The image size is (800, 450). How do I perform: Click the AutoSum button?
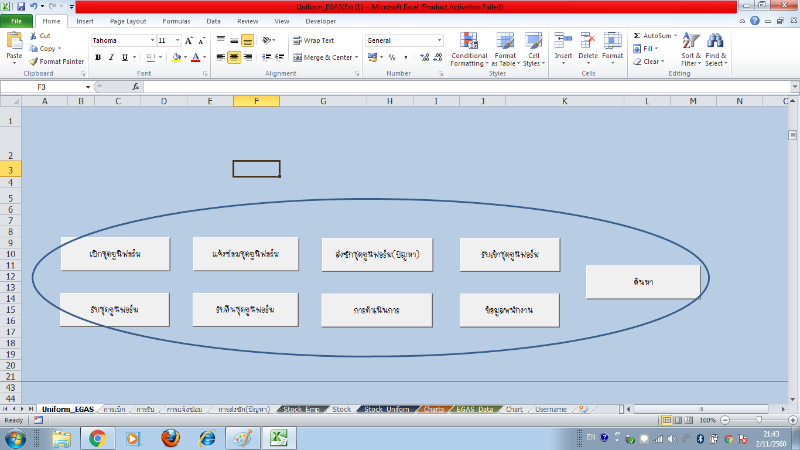(659, 35)
